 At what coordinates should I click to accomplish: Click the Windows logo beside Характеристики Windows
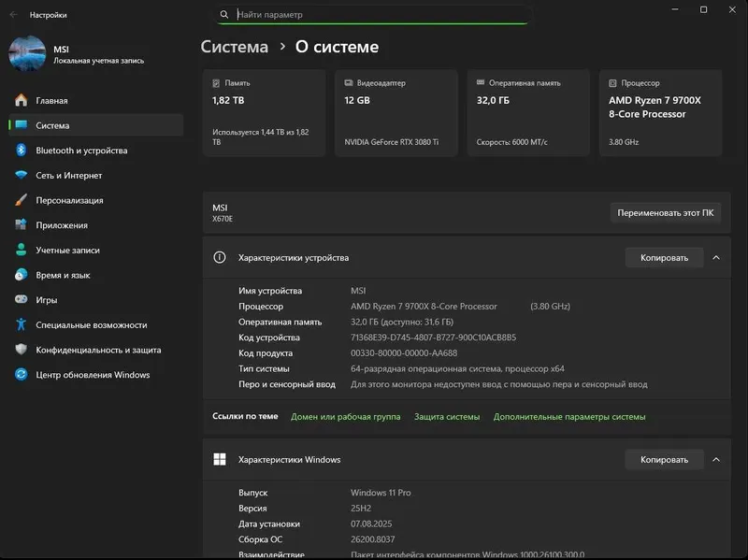point(220,459)
